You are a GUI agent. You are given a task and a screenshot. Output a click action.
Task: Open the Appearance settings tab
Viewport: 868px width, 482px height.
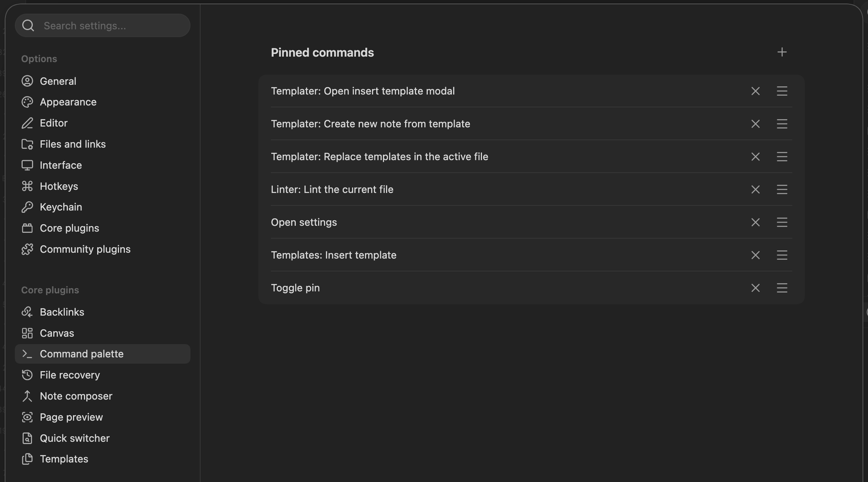click(x=103, y=102)
